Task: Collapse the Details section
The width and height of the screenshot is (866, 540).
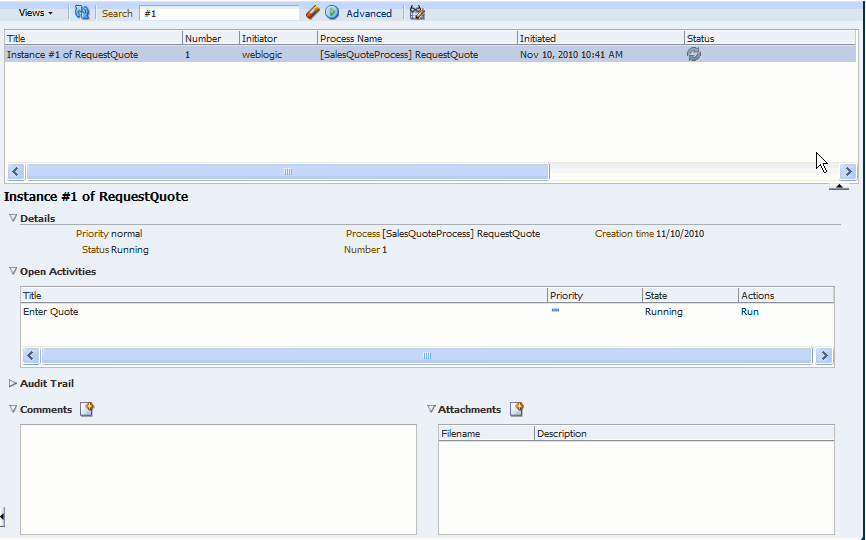Action: (x=13, y=218)
